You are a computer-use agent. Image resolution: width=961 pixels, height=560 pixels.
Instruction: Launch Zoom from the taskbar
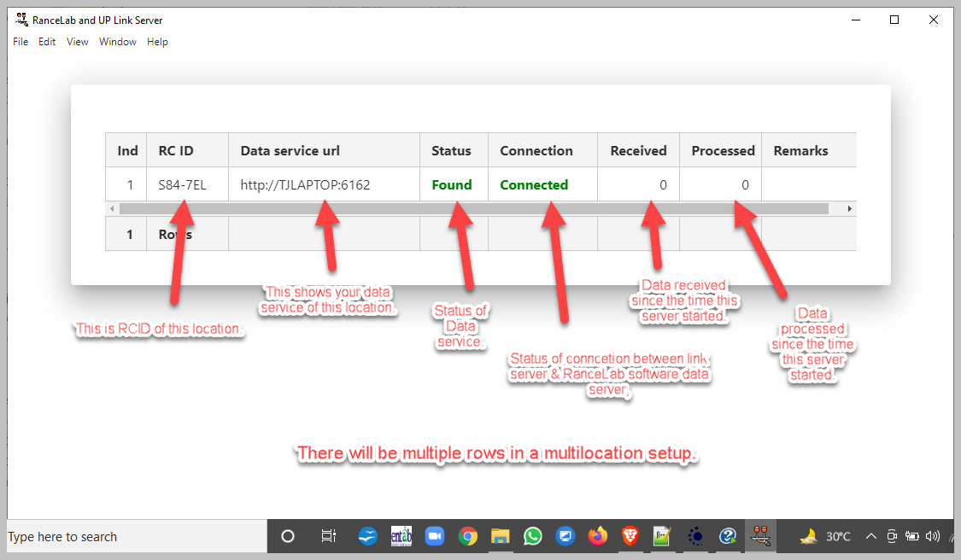(x=435, y=537)
